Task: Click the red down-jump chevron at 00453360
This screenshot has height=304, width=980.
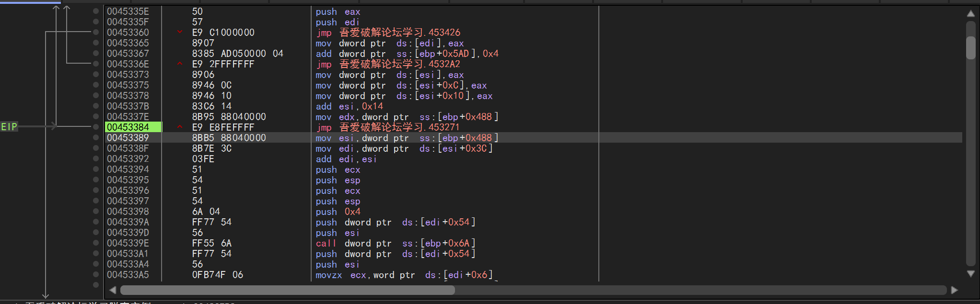Action: point(180,32)
